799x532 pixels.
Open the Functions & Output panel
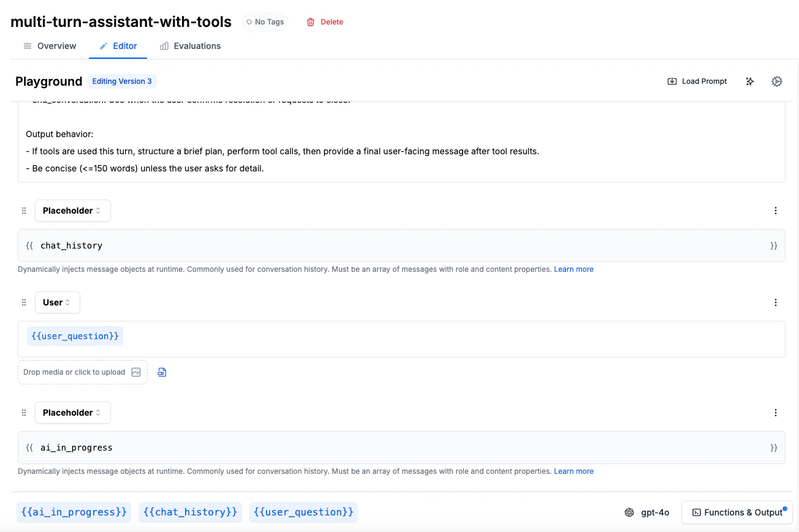737,512
